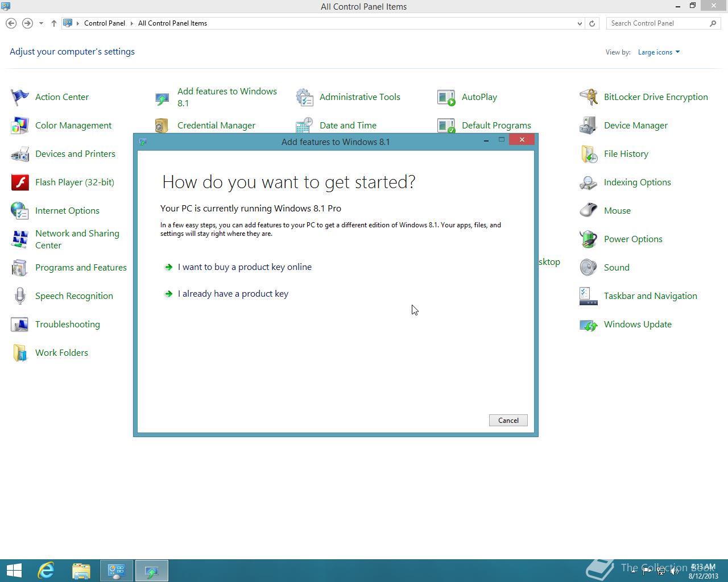Close the Add features to Windows 8.1 dialog
The image size is (728, 582).
coord(522,140)
